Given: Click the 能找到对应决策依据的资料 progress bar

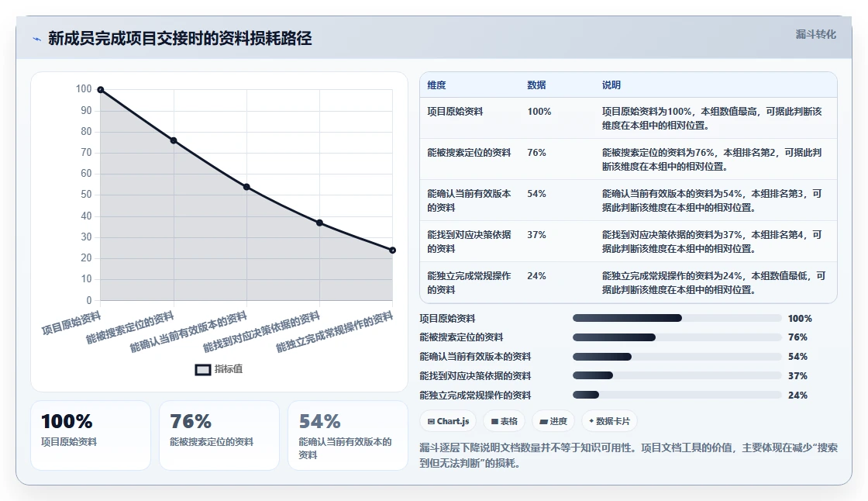Looking at the screenshot, I should tap(677, 375).
